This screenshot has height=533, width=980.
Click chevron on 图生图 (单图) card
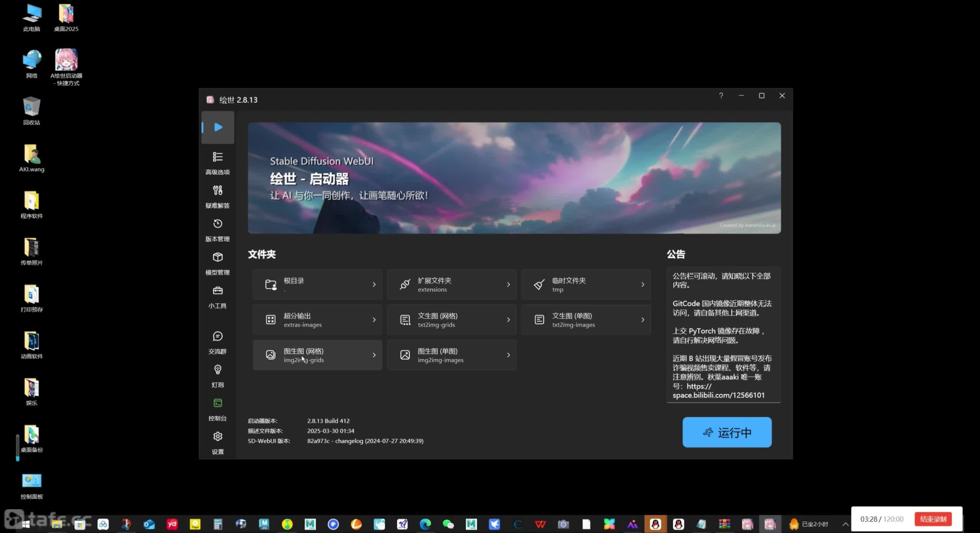[508, 355]
